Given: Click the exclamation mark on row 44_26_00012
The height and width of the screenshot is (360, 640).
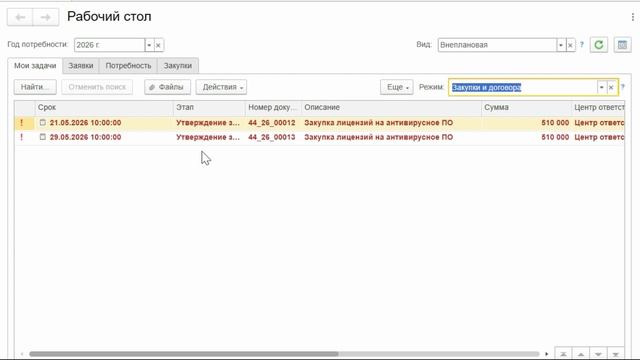Looking at the screenshot, I should point(22,122).
